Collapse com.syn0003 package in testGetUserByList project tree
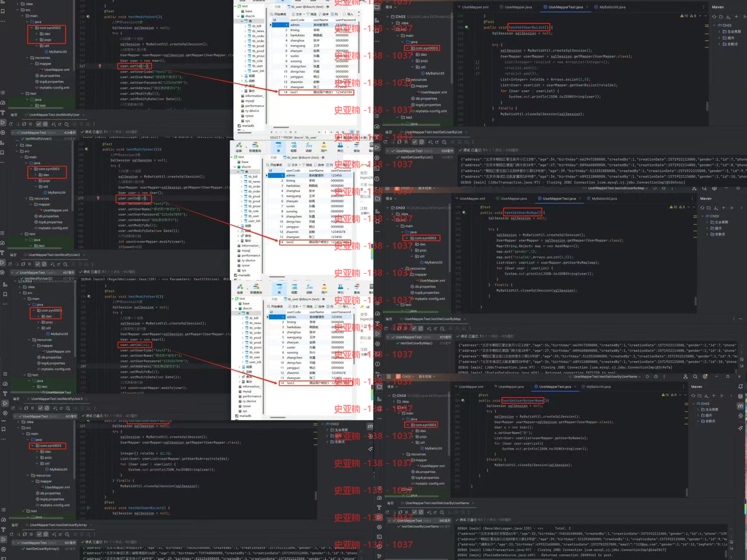Viewport: 747px width, 560px height. point(407,48)
